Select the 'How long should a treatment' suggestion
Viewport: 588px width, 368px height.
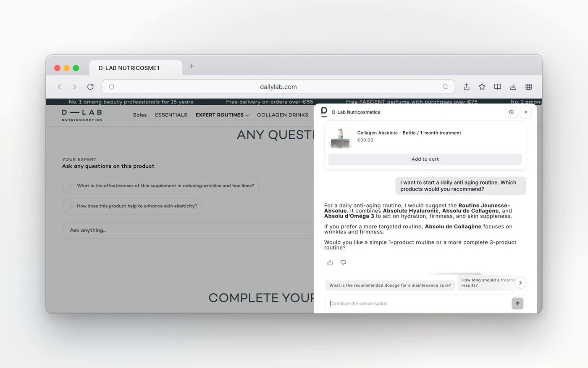(x=486, y=283)
